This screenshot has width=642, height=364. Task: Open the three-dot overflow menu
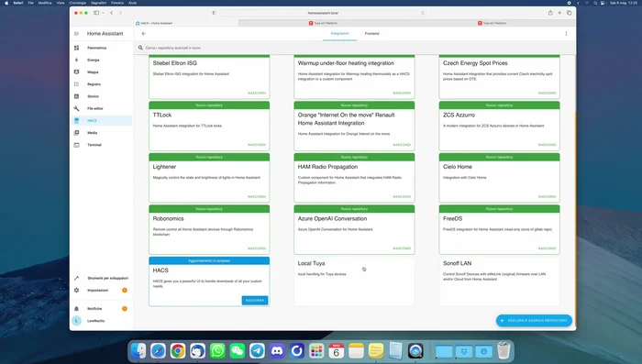(566, 34)
